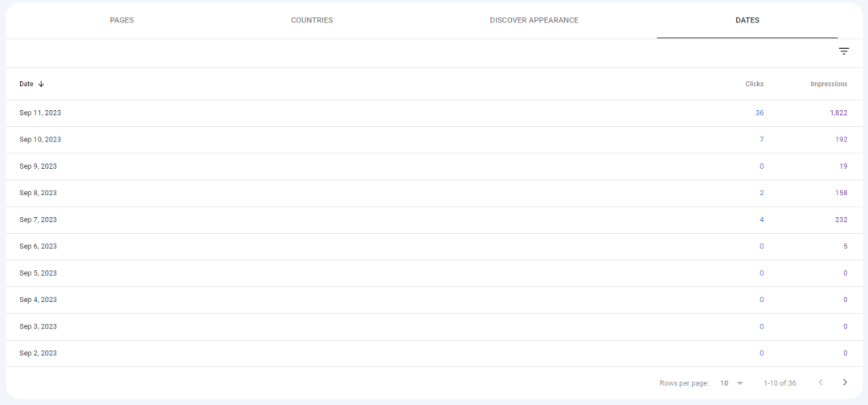Sort by Date column header
The width and height of the screenshot is (868, 405).
click(x=26, y=84)
